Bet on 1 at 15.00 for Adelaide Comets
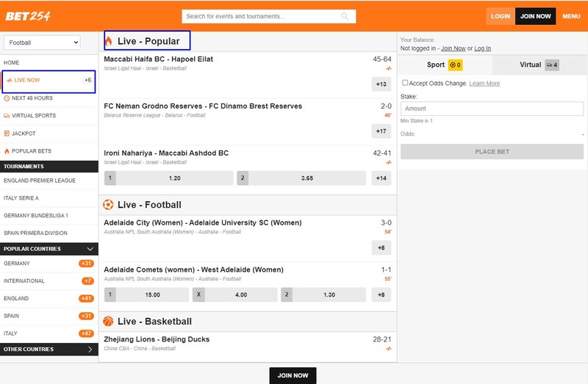 click(x=146, y=295)
